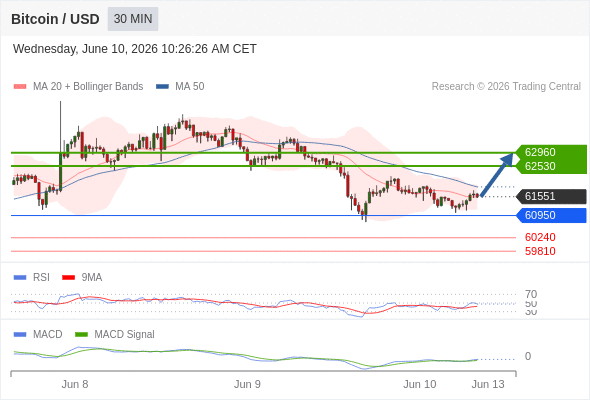Click the Bitcoin / USD title
590x400 pixels.
[x=55, y=19]
